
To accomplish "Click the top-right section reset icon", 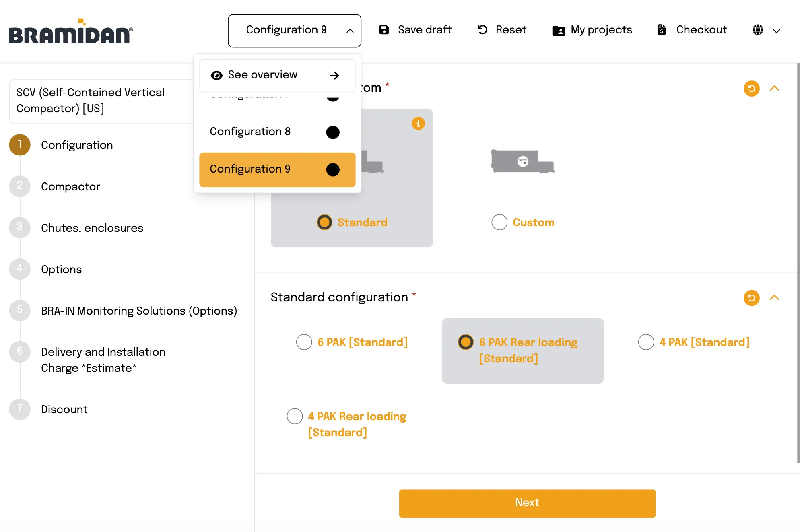I will point(751,89).
